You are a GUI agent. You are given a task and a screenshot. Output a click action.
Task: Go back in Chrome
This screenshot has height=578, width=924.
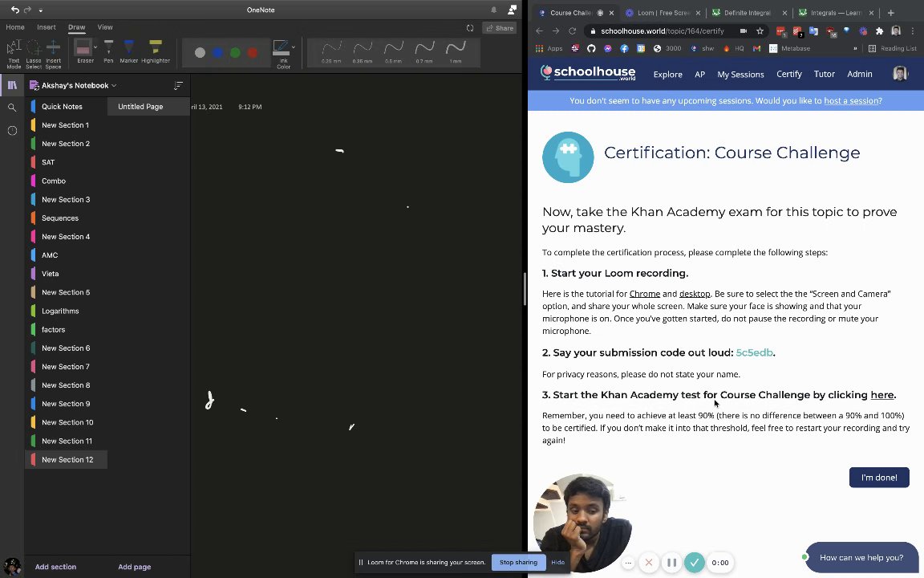[539, 31]
